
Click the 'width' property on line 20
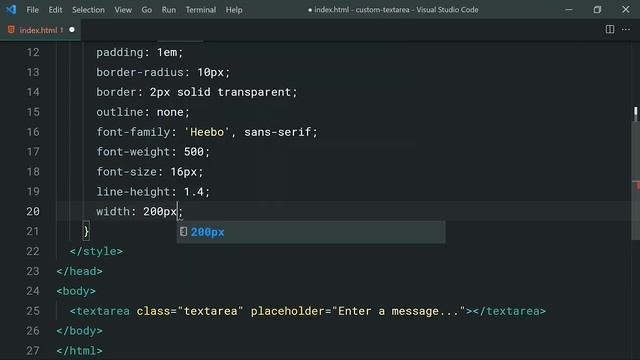[x=113, y=211]
